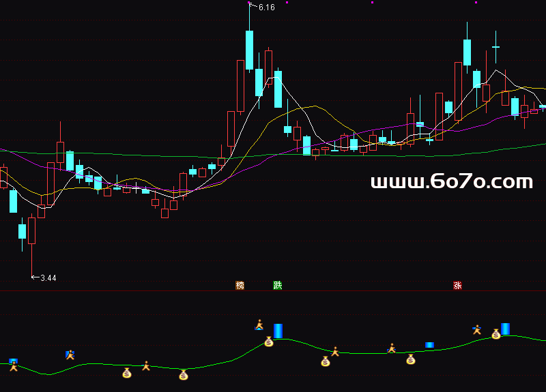Click the red candle with the 3.44 low wick
Screen dimensions: 546x392
[32, 230]
